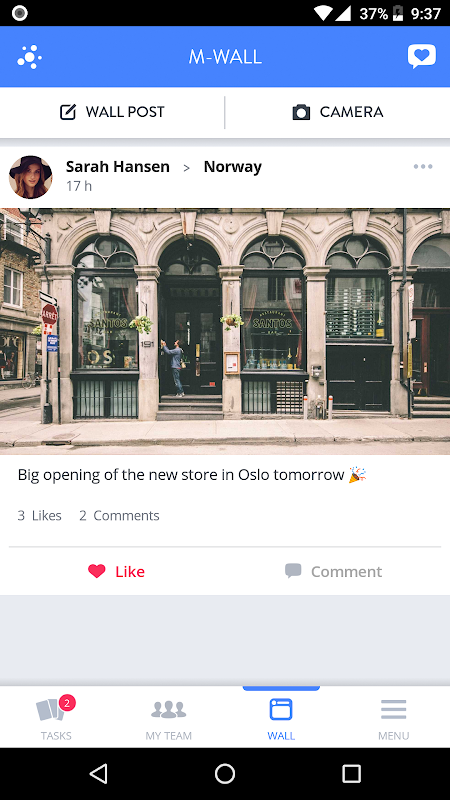
Task: Tap the Comment button label
Action: [346, 571]
